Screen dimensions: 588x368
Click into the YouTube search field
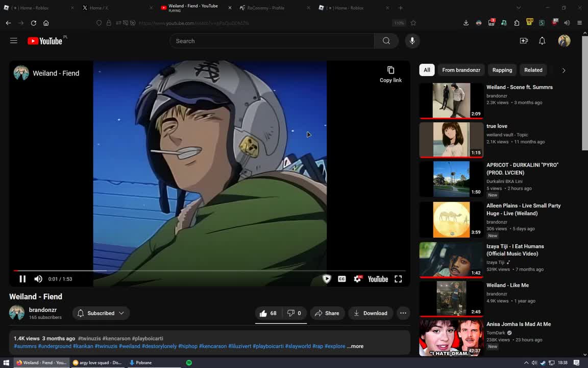coord(272,41)
